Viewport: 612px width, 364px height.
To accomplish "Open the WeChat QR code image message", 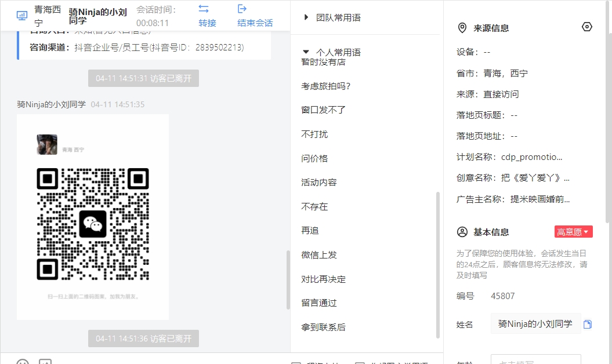I will pos(93,217).
